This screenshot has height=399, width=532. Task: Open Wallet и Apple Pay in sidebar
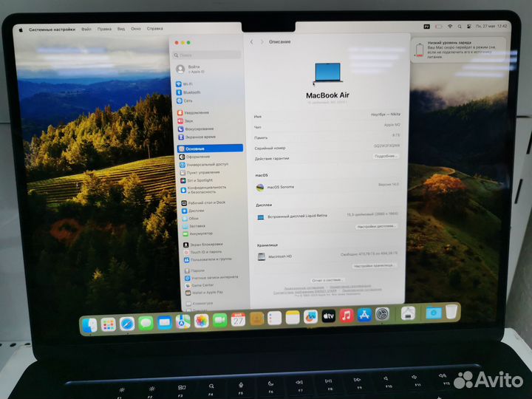pyautogui.click(x=204, y=293)
